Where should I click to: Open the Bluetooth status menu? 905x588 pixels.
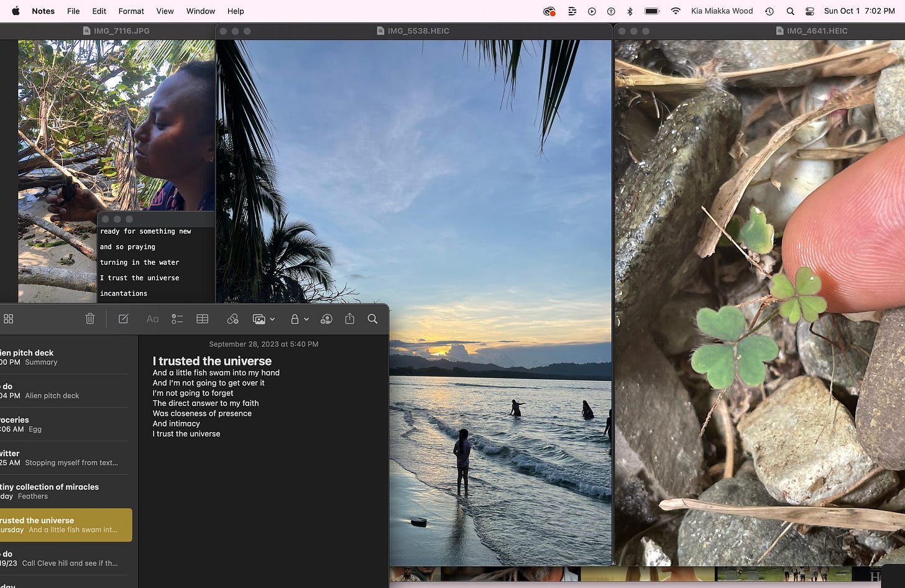coord(630,11)
